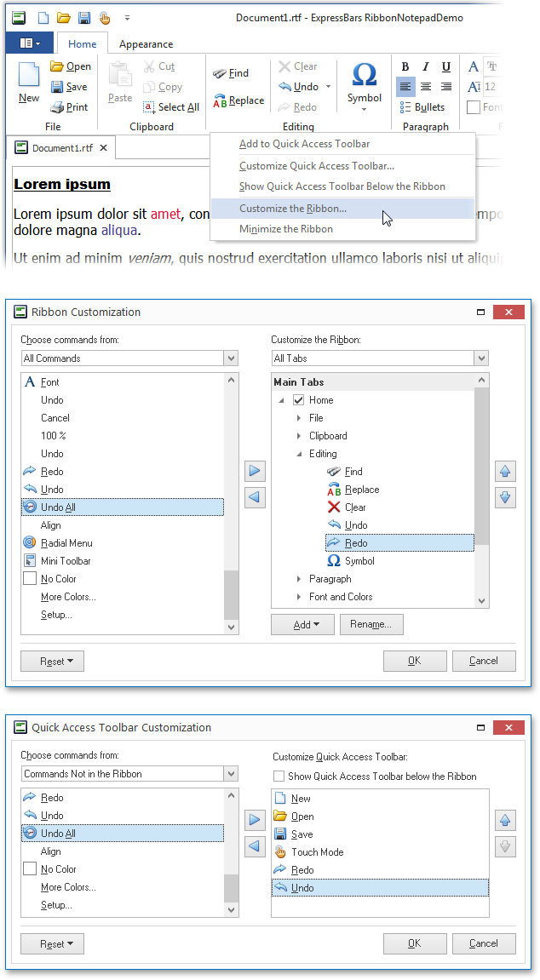The height and width of the screenshot is (980, 540).
Task: Click Rename button in Ribbon Customization
Action: pos(371,624)
